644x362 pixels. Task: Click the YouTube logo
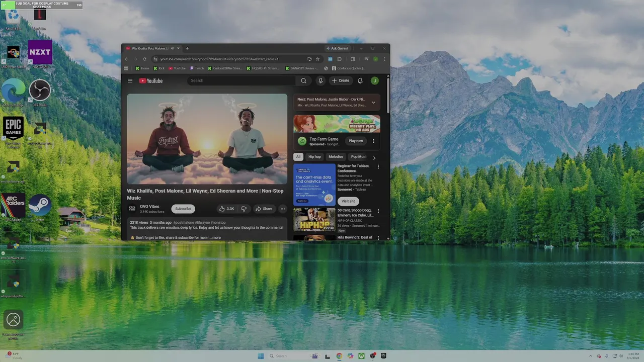click(x=151, y=80)
